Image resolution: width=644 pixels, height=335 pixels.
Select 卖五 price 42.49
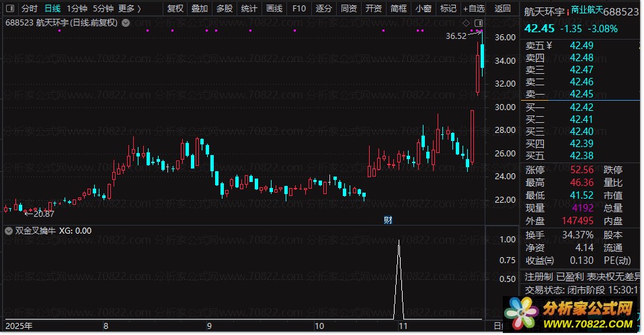(581, 46)
